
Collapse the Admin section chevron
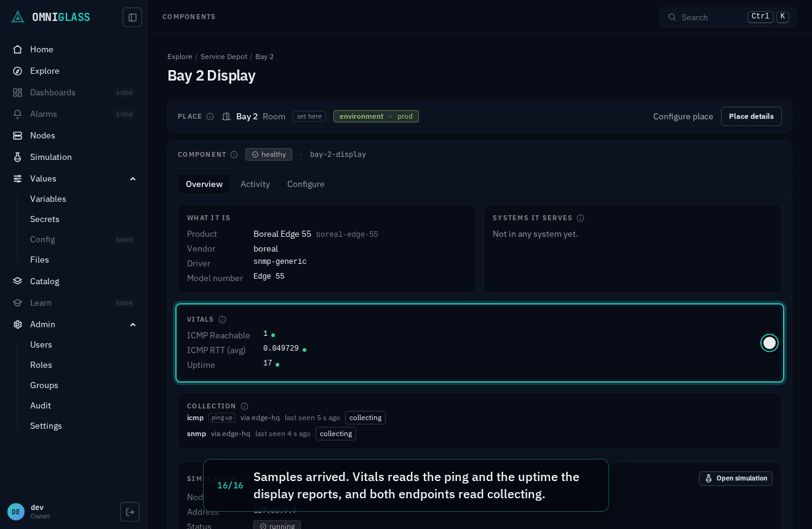(x=133, y=324)
